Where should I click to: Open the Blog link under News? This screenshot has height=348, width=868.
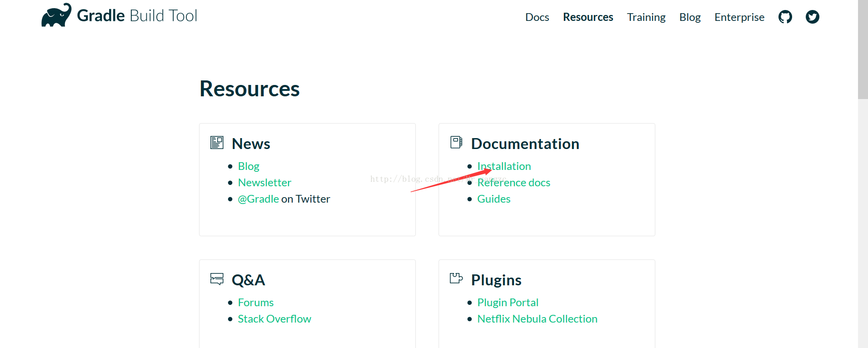(249, 166)
